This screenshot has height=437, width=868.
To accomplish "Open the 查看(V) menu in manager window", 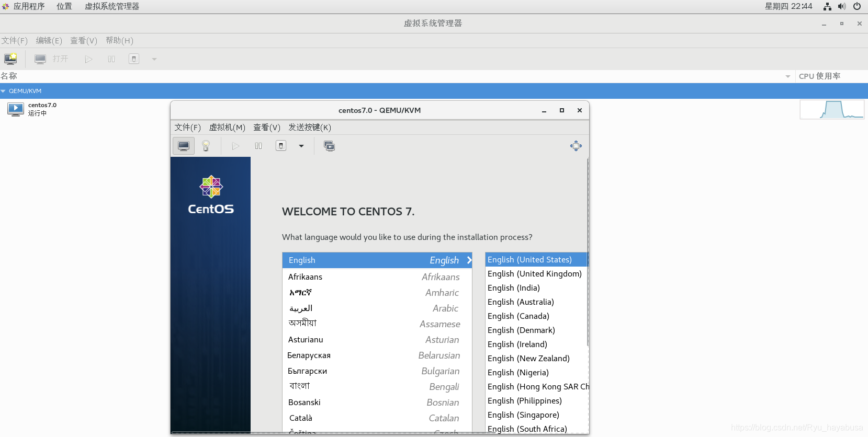I will coord(84,40).
